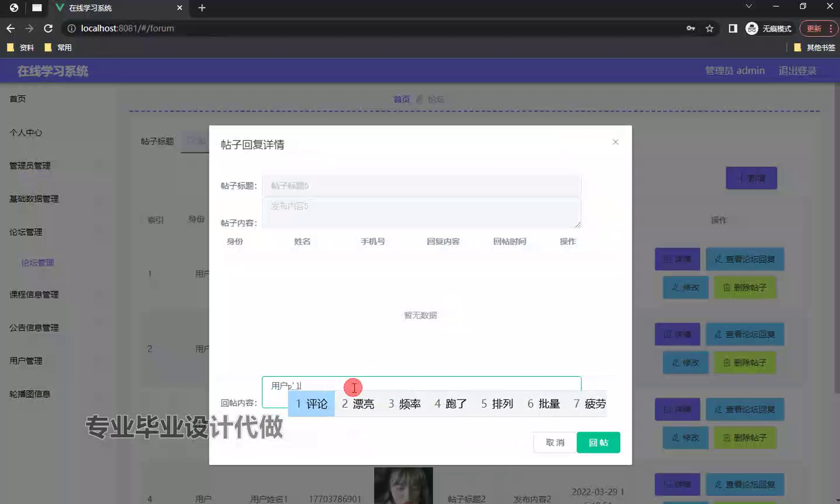This screenshot has height=504, width=840.
Task: Open the tab search chevron
Action: coord(749,6)
